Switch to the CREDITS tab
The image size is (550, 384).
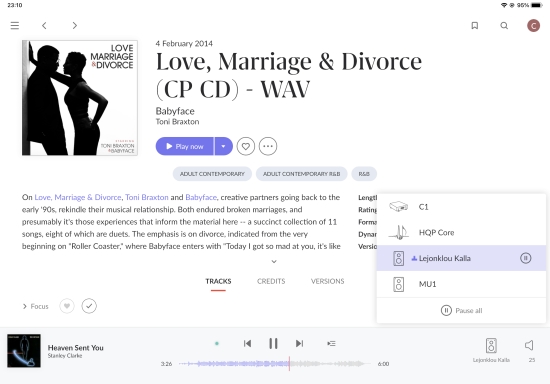[x=271, y=281]
